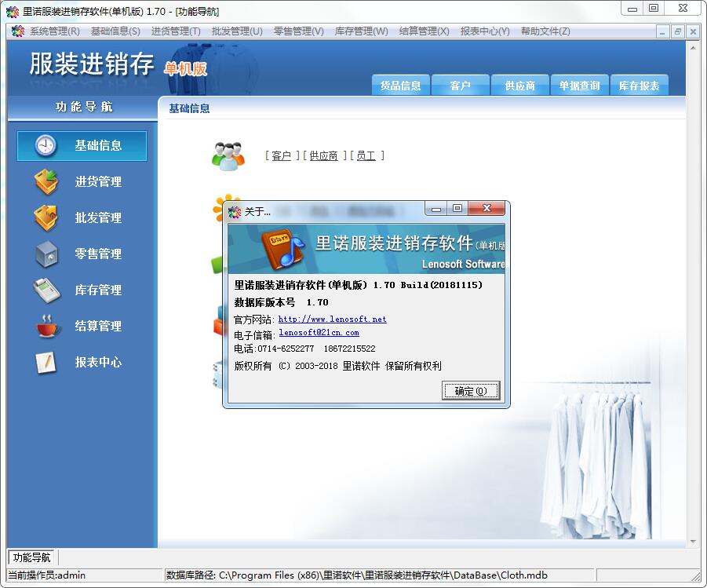The image size is (707, 588).
Task: Click the lenosoft@21cn.com email link
Action: click(x=319, y=333)
